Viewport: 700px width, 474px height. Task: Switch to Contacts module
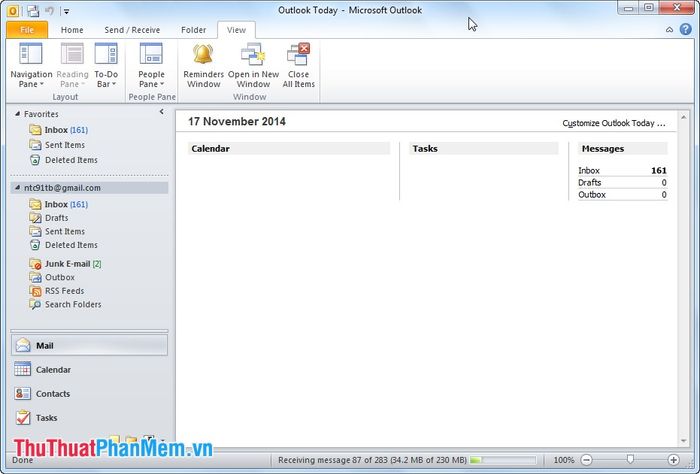89,394
